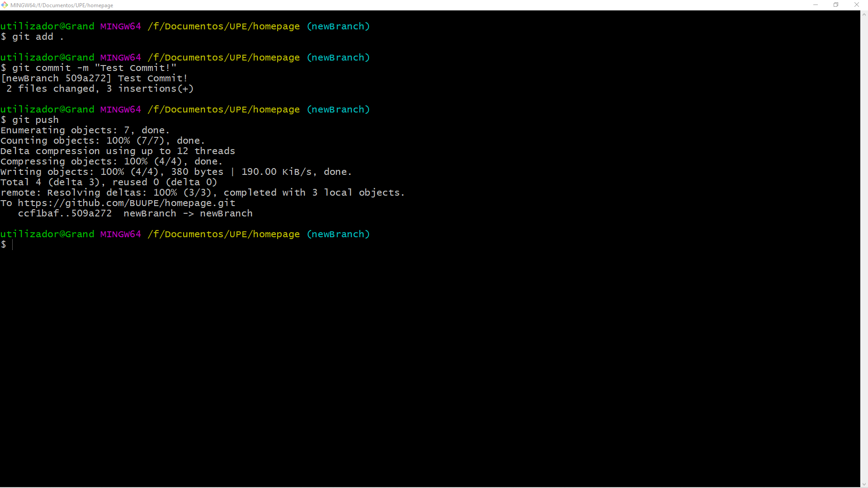The width and height of the screenshot is (868, 488).
Task: Minimize the MINGW64 terminal window
Action: [816, 5]
